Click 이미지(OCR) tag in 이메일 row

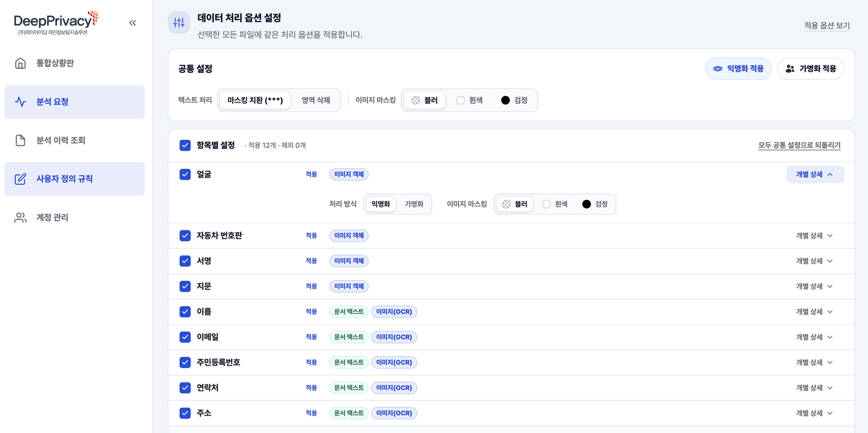click(394, 337)
